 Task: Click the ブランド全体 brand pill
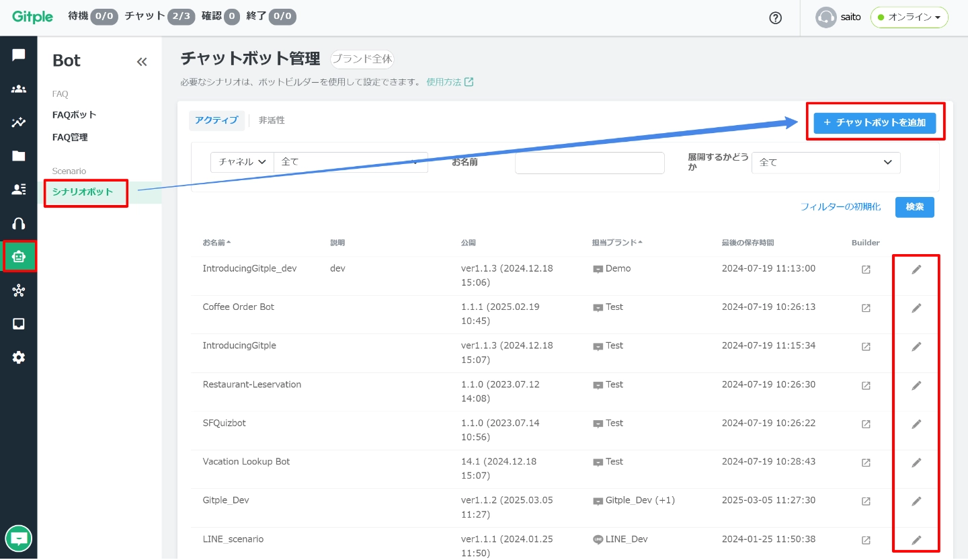tap(362, 59)
